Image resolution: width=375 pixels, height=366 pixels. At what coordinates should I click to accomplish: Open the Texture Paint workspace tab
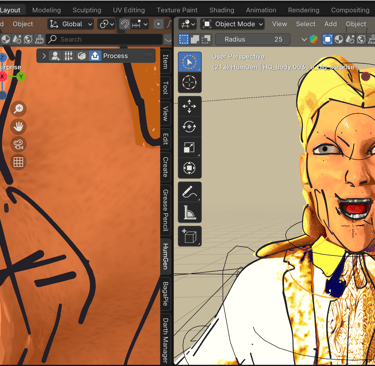coord(177,10)
